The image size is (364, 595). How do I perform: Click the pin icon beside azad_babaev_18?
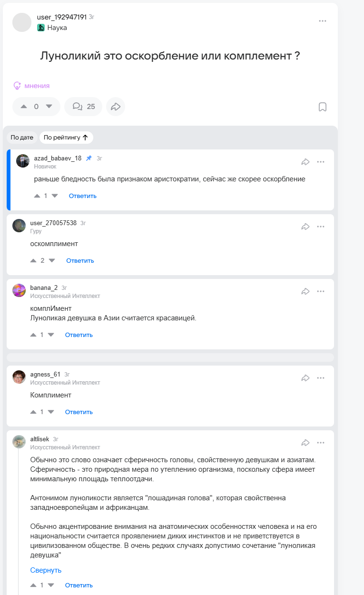(x=89, y=158)
